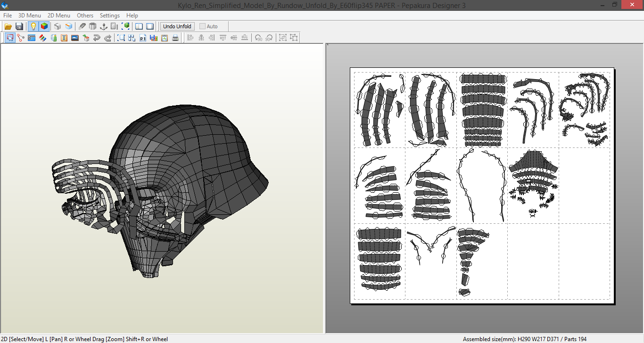Image resolution: width=644 pixels, height=343 pixels.
Task: Click the vertical splitter between 3D and 2D views
Action: [x=324, y=188]
